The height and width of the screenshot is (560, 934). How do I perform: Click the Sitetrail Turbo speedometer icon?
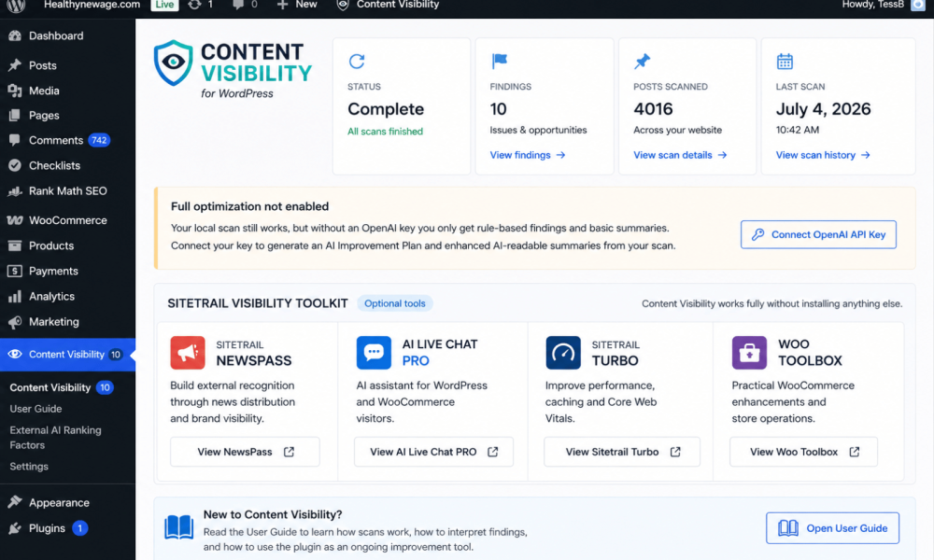(563, 353)
